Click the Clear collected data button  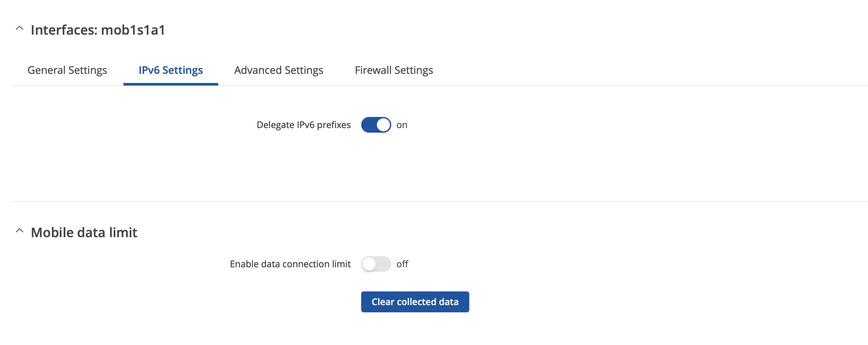pyautogui.click(x=415, y=302)
